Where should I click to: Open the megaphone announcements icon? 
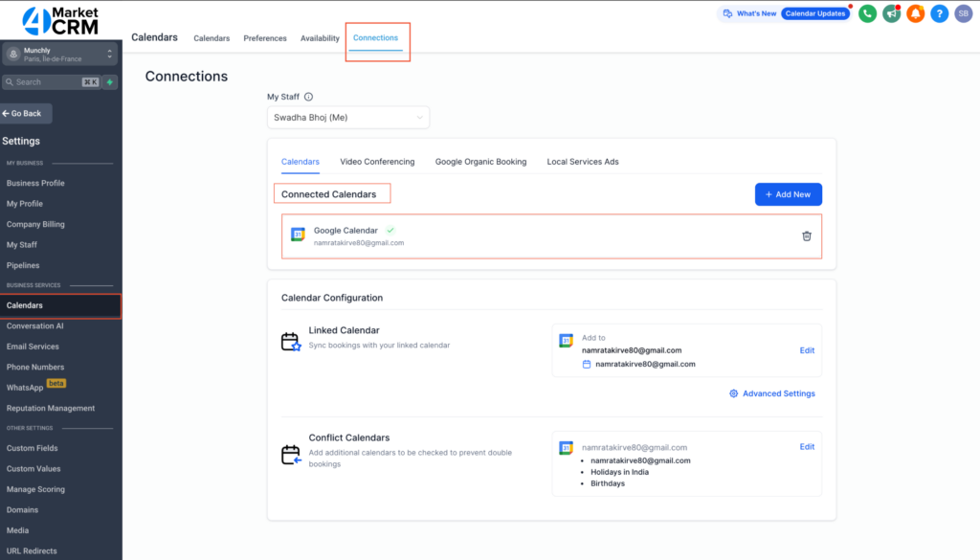[892, 13]
